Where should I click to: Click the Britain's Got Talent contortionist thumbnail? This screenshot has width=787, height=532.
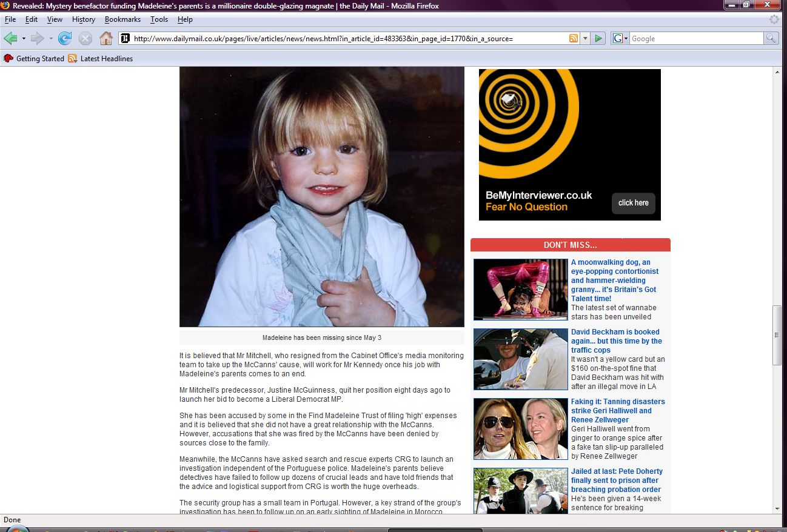(520, 290)
